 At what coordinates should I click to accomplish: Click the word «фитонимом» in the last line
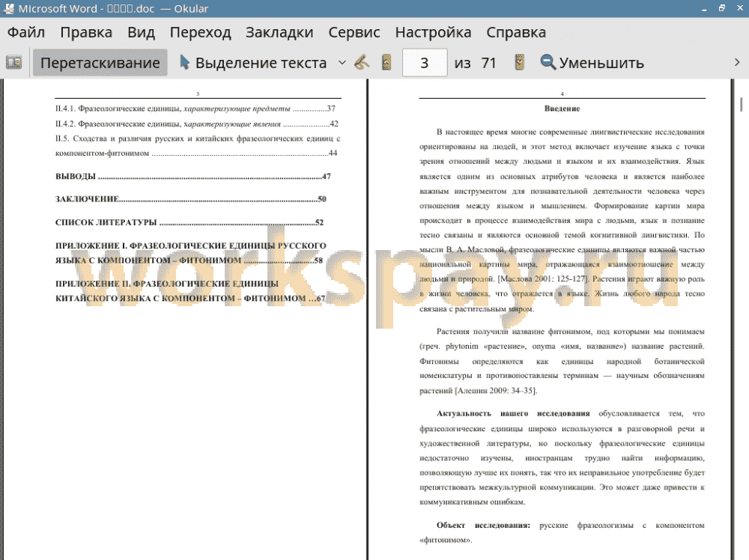[445, 540]
